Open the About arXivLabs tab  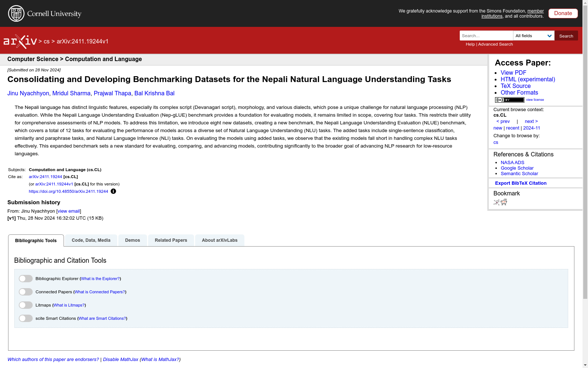pos(220,240)
